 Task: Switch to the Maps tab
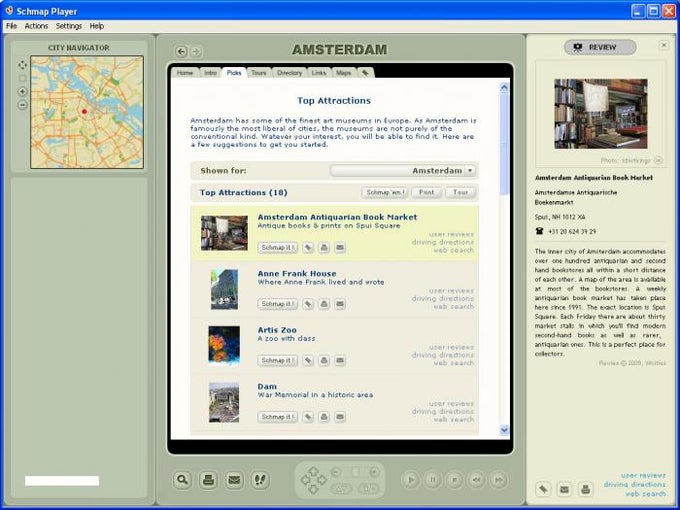point(343,73)
